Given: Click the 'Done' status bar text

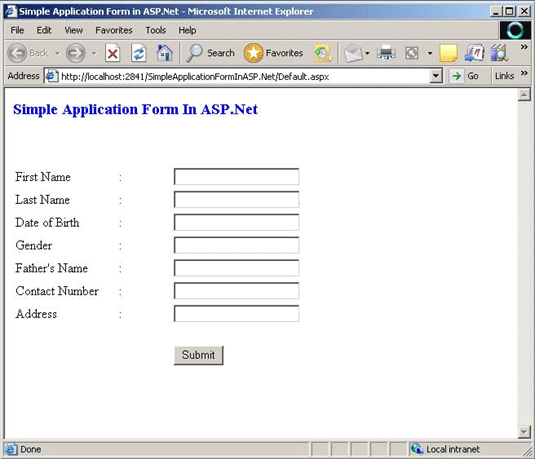Looking at the screenshot, I should point(31,449).
